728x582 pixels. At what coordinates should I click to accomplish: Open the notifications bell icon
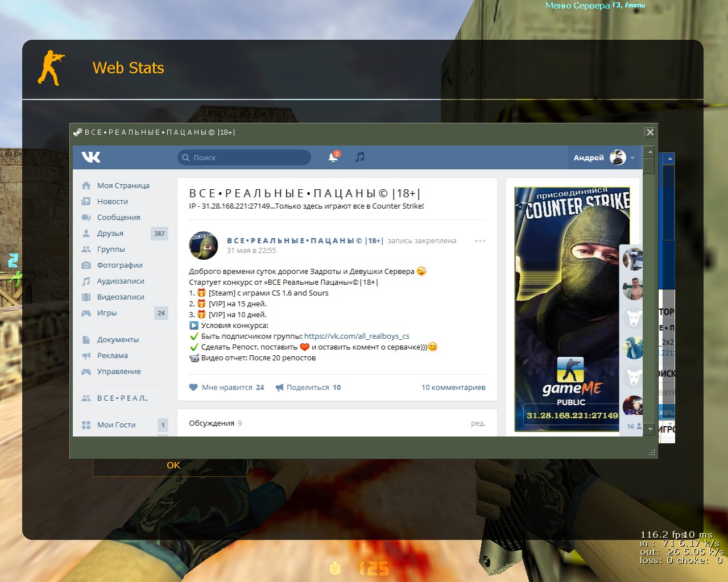[333, 157]
